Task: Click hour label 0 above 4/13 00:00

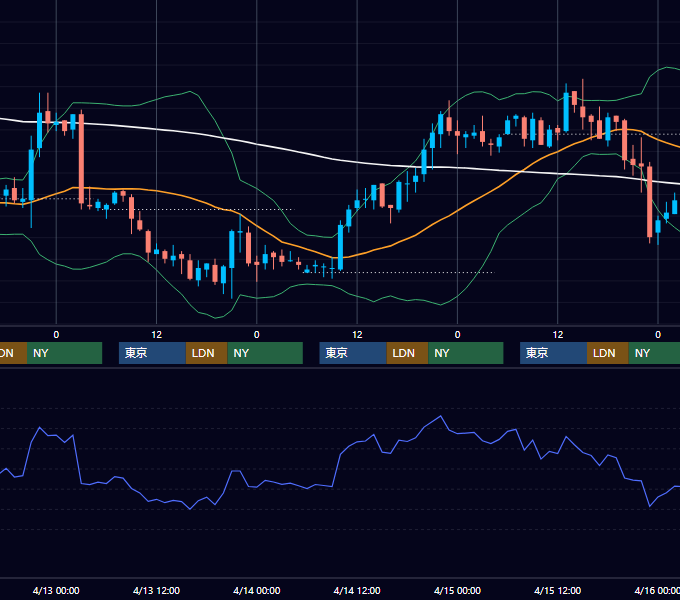Action: pos(56,335)
